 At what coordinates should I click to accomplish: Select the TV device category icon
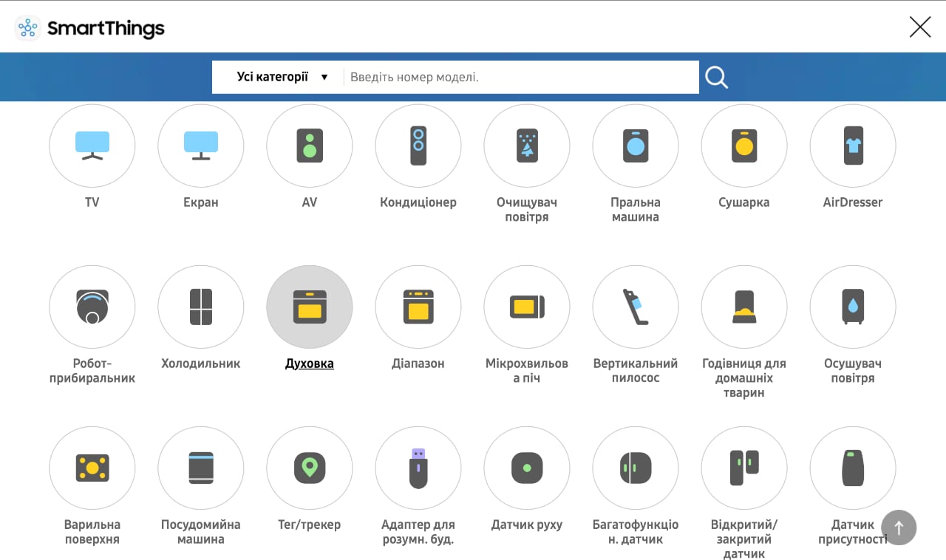[92, 146]
